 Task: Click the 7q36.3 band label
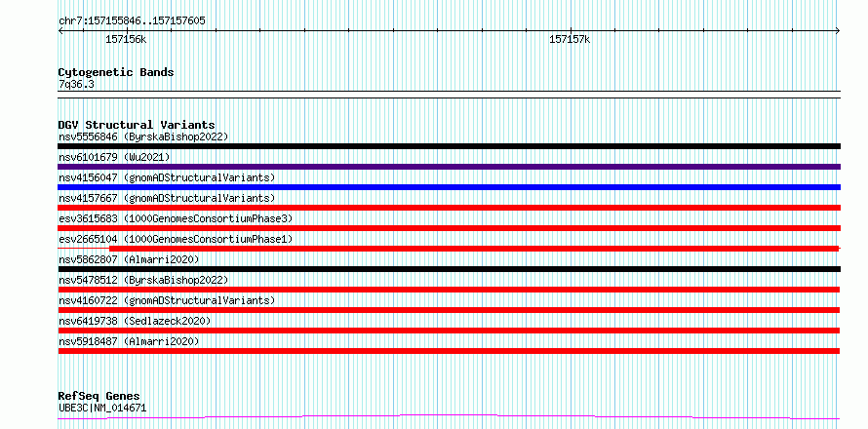point(76,84)
